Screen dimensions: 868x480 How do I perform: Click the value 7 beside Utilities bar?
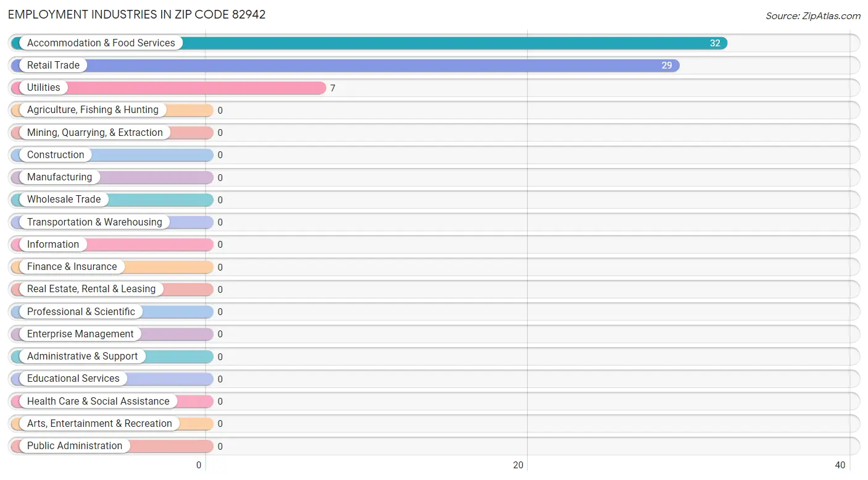click(332, 88)
